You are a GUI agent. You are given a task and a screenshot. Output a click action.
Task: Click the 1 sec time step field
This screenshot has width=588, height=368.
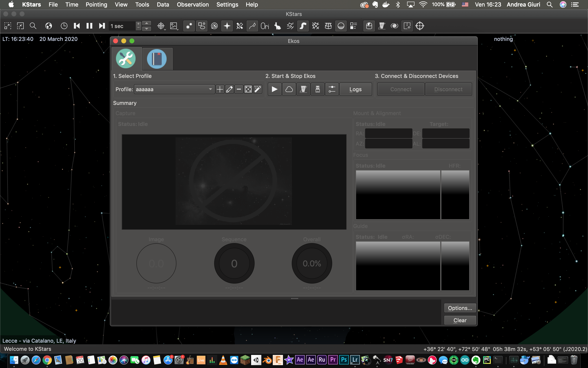pos(122,26)
